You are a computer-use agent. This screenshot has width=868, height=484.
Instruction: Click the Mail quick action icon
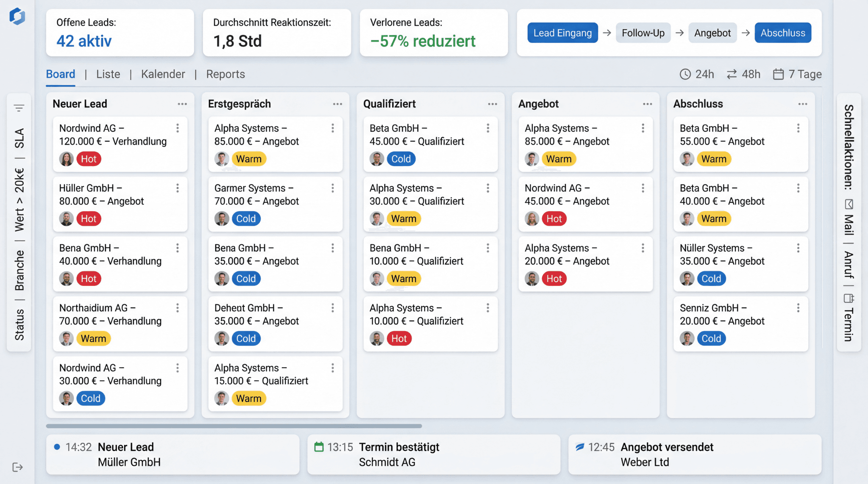click(849, 205)
